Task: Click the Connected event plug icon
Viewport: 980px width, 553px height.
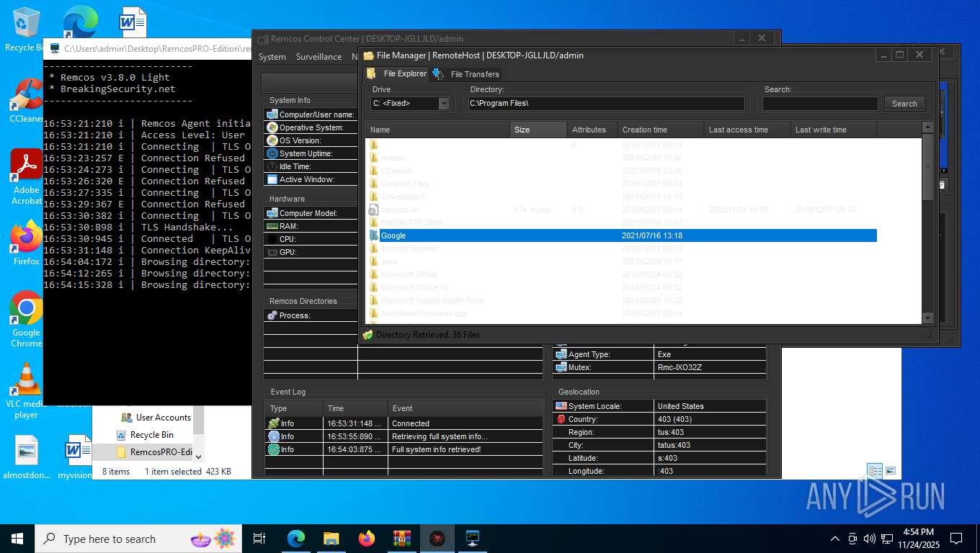Action: tap(274, 423)
